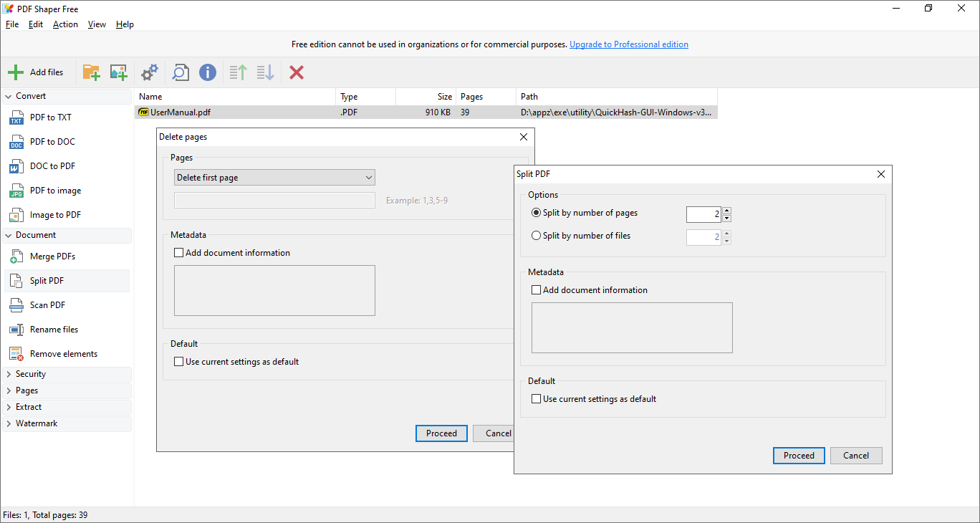980x523 pixels.
Task: Check Add document information in Delete pages
Action: click(178, 253)
